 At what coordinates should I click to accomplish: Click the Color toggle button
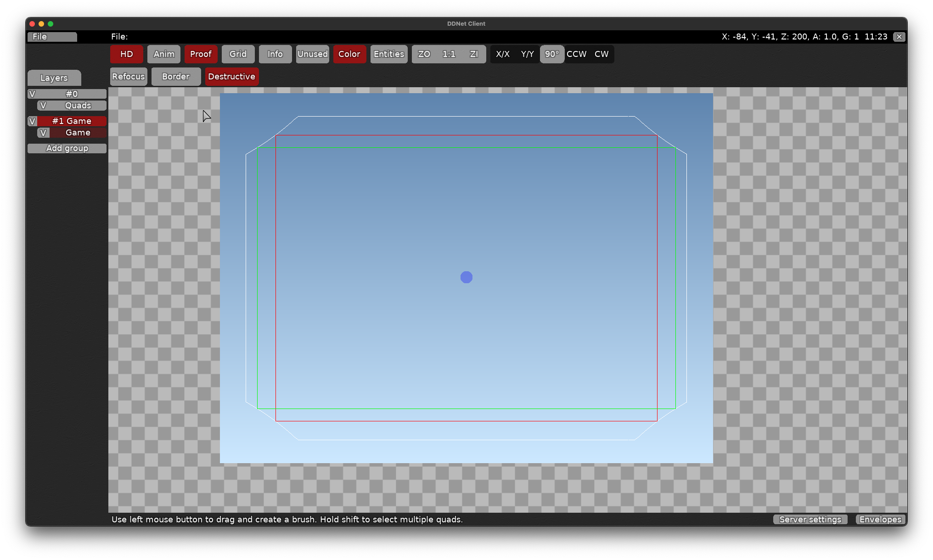click(x=349, y=54)
